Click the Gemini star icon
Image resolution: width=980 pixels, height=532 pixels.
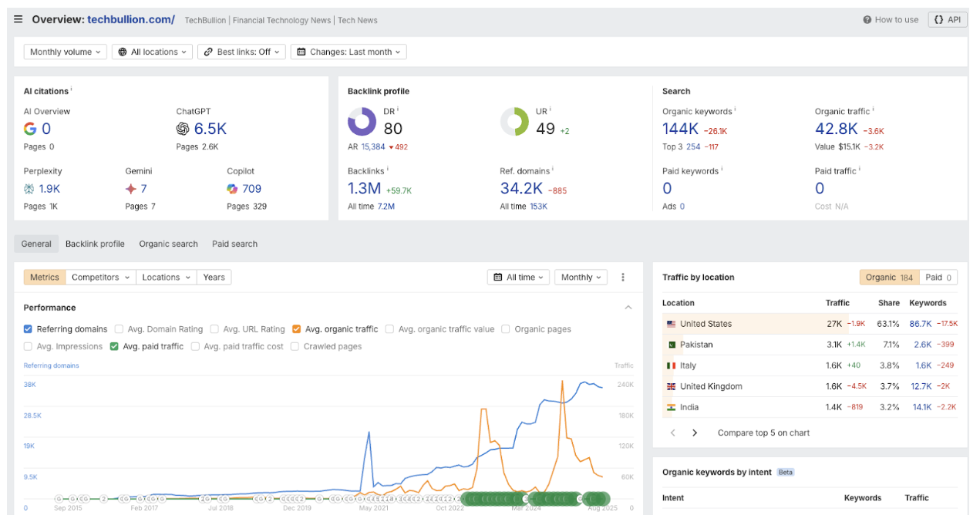[131, 188]
